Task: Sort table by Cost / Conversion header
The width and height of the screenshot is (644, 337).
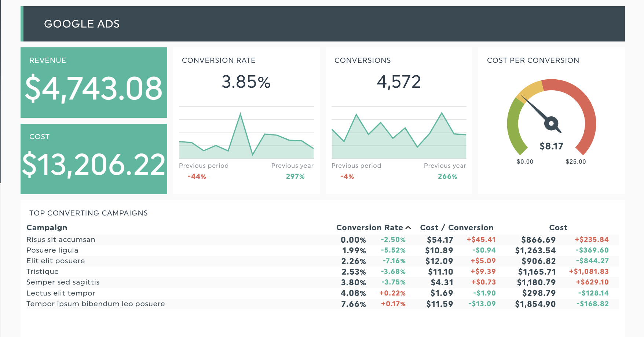Action: tap(457, 228)
